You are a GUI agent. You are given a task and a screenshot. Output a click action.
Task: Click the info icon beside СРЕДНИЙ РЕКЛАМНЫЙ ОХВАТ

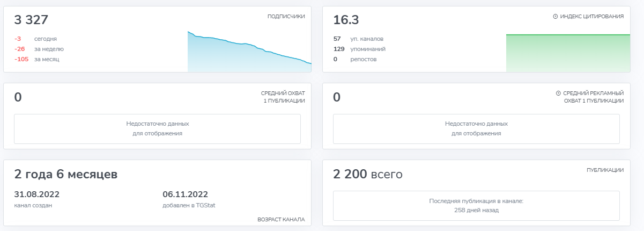(x=559, y=93)
